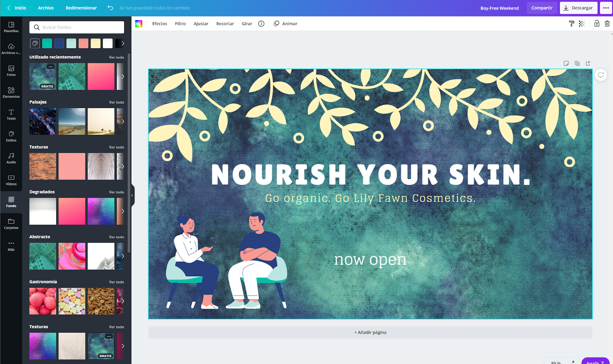Open the Archivos subidos panel

pyautogui.click(x=11, y=49)
